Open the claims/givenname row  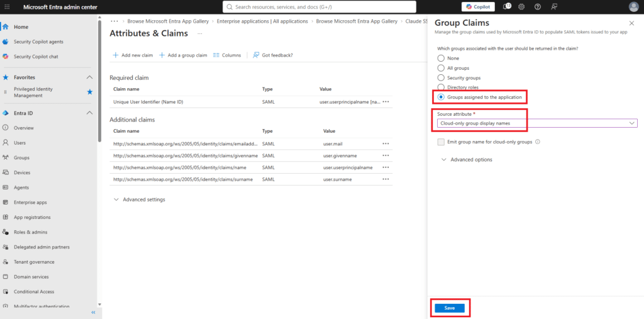(251, 156)
